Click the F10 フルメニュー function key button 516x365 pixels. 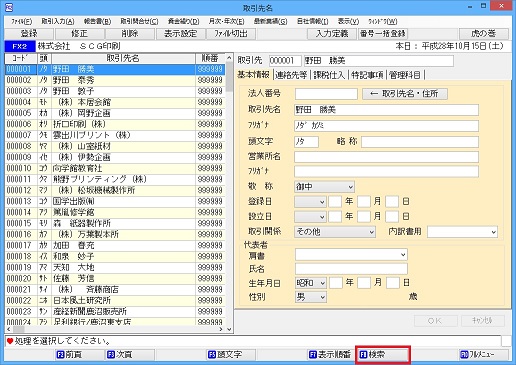click(x=484, y=354)
